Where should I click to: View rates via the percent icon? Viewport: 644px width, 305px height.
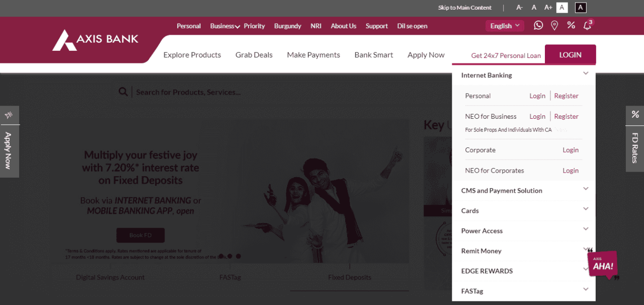point(571,25)
